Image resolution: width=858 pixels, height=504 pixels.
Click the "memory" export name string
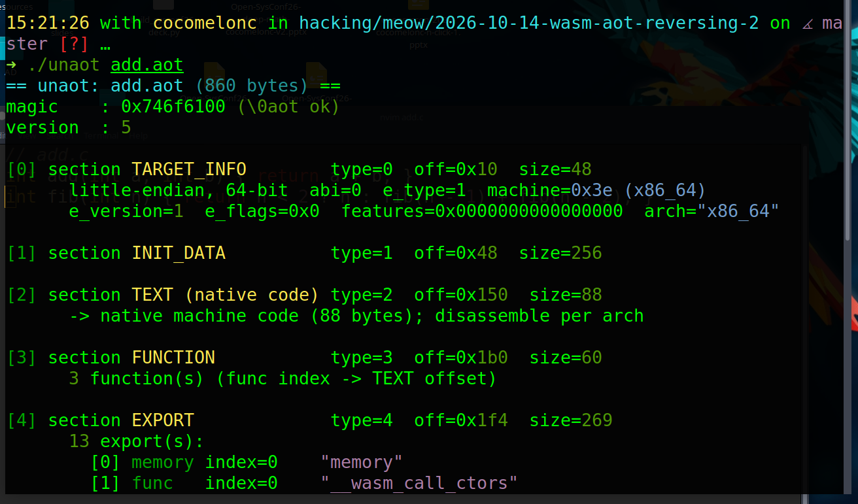[x=362, y=462]
